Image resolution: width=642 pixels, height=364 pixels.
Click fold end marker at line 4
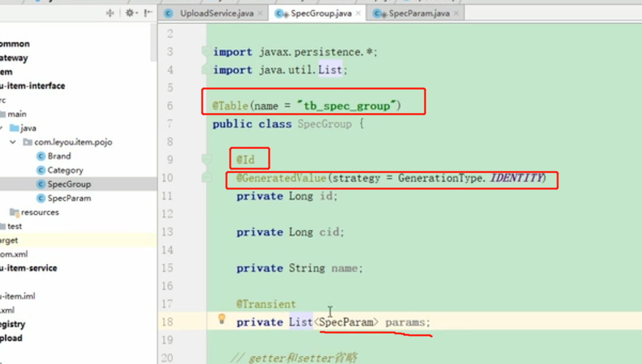[x=206, y=70]
